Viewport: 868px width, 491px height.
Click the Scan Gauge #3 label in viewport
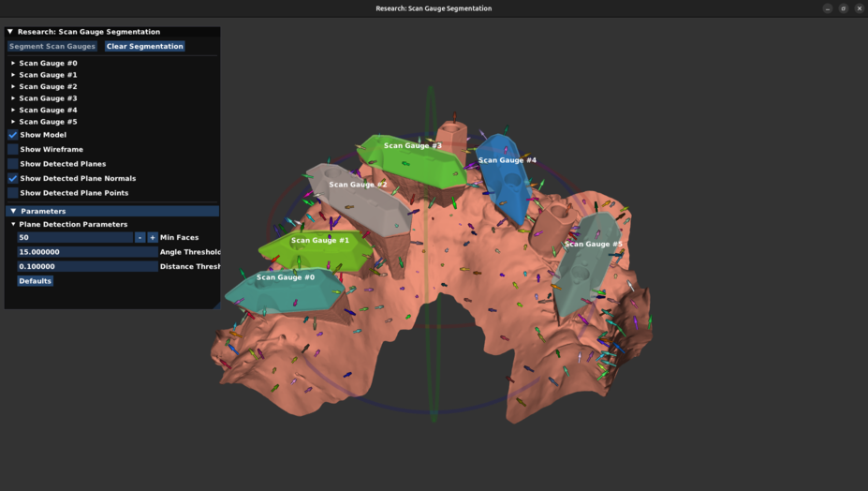point(412,146)
